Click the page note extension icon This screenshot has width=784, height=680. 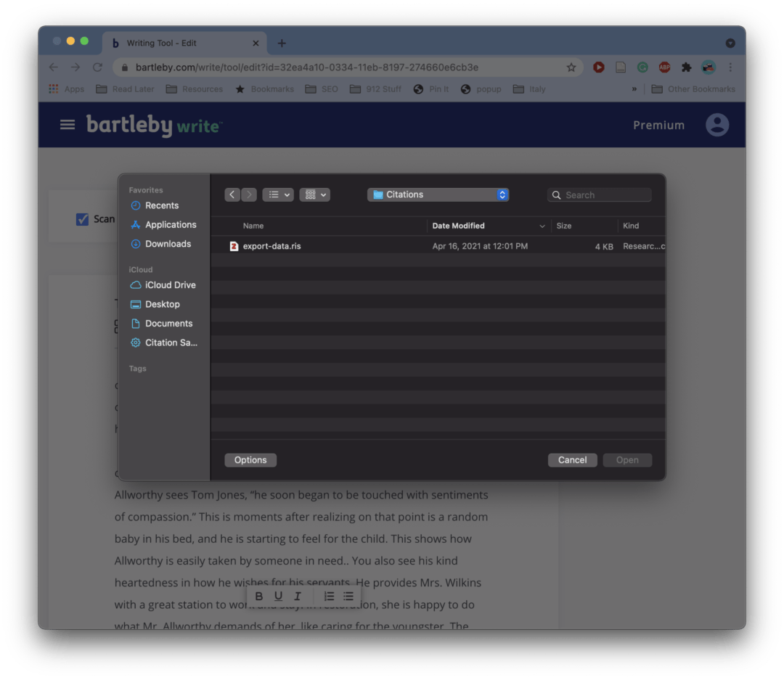[621, 67]
